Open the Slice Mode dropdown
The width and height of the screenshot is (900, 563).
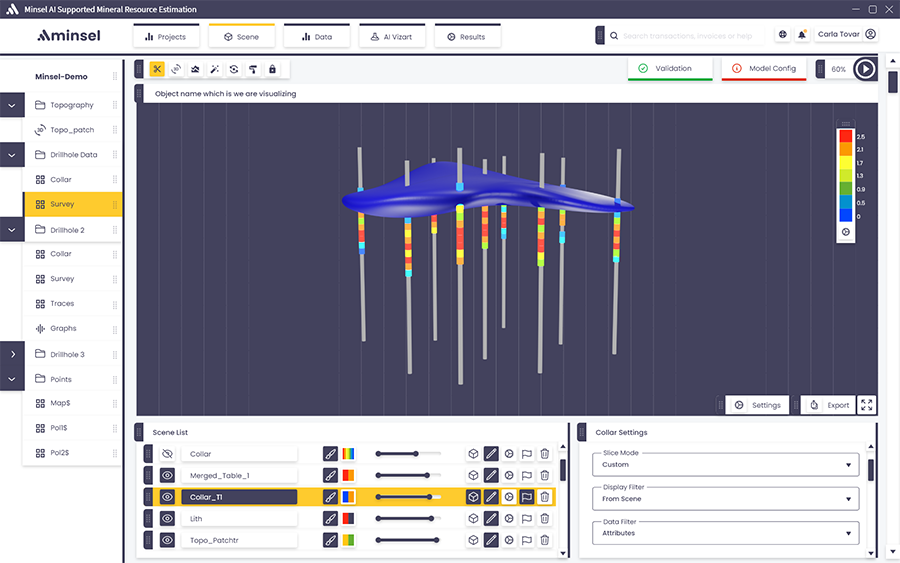(725, 465)
